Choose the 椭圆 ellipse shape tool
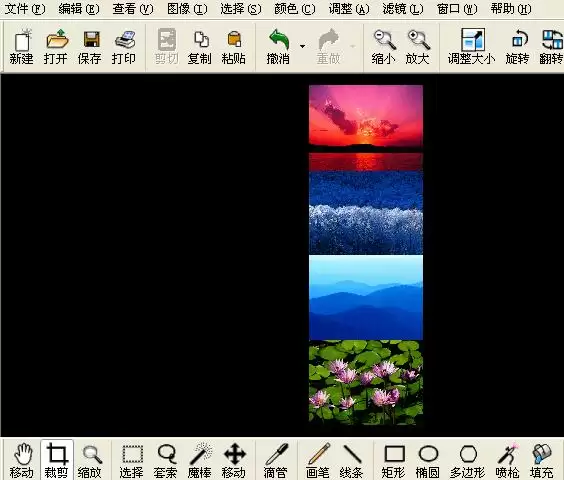 click(x=428, y=461)
